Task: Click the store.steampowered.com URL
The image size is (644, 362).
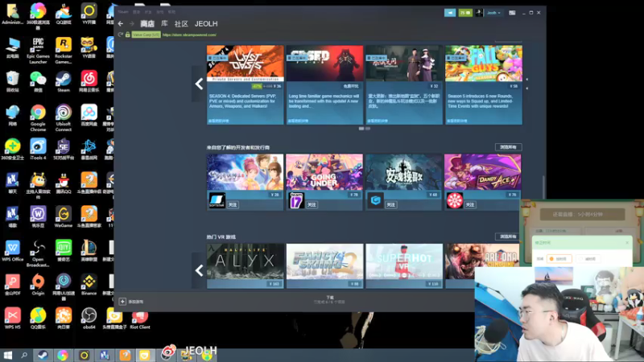Action: click(x=189, y=35)
